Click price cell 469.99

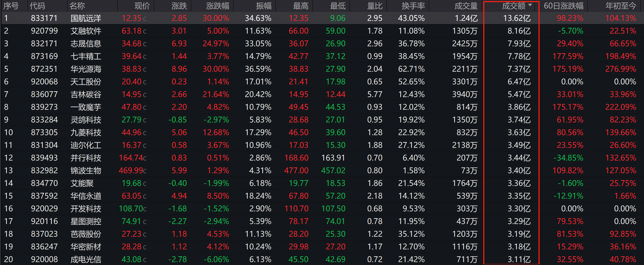[131, 171]
